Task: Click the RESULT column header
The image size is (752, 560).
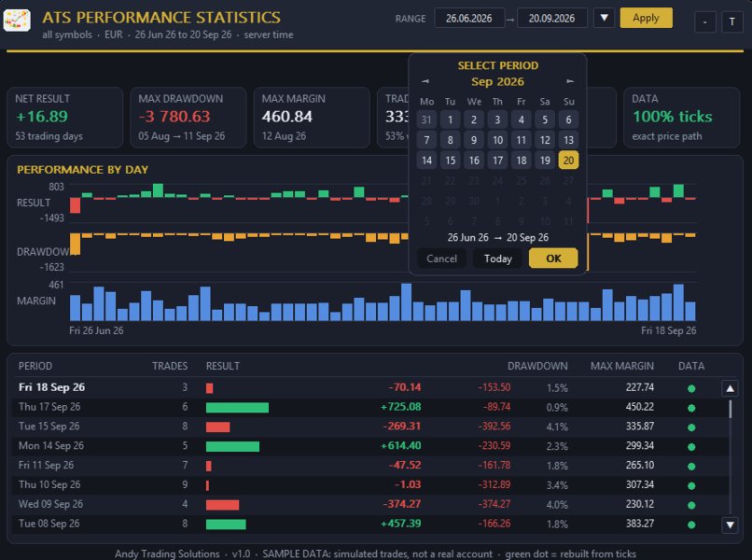Action: [x=223, y=366]
